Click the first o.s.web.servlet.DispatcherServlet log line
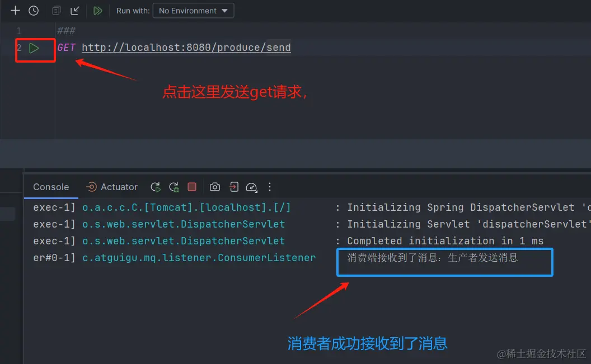The height and width of the screenshot is (364, 591). pos(184,224)
